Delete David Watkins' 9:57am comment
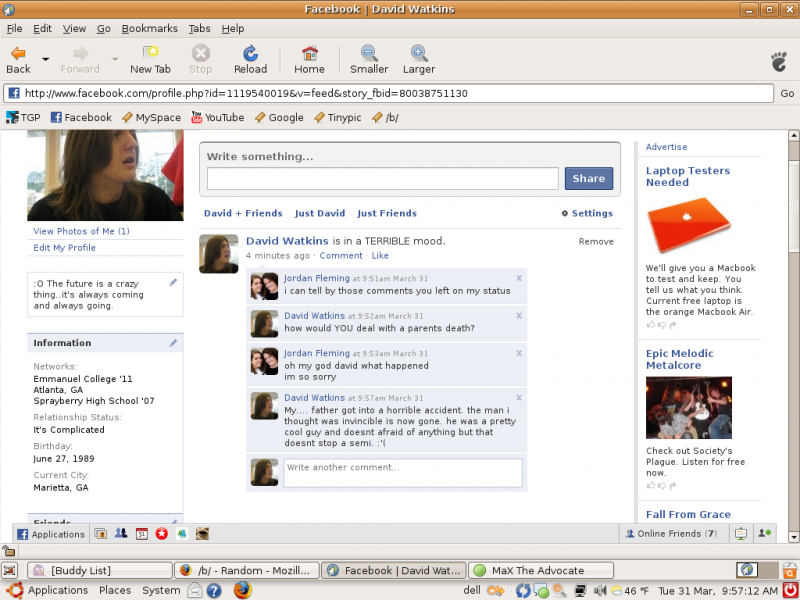This screenshot has width=800, height=600. click(x=519, y=398)
